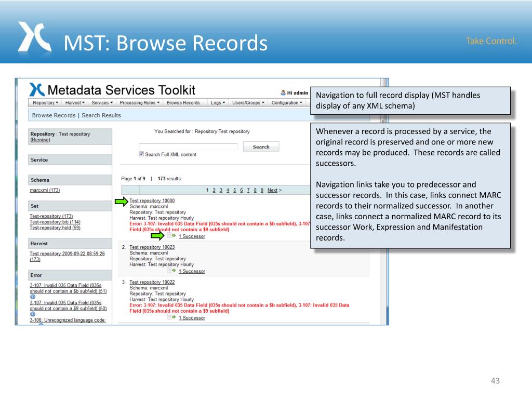Open the Repository dropdown menu
This screenshot has width=532, height=399.
pyautogui.click(x=46, y=102)
